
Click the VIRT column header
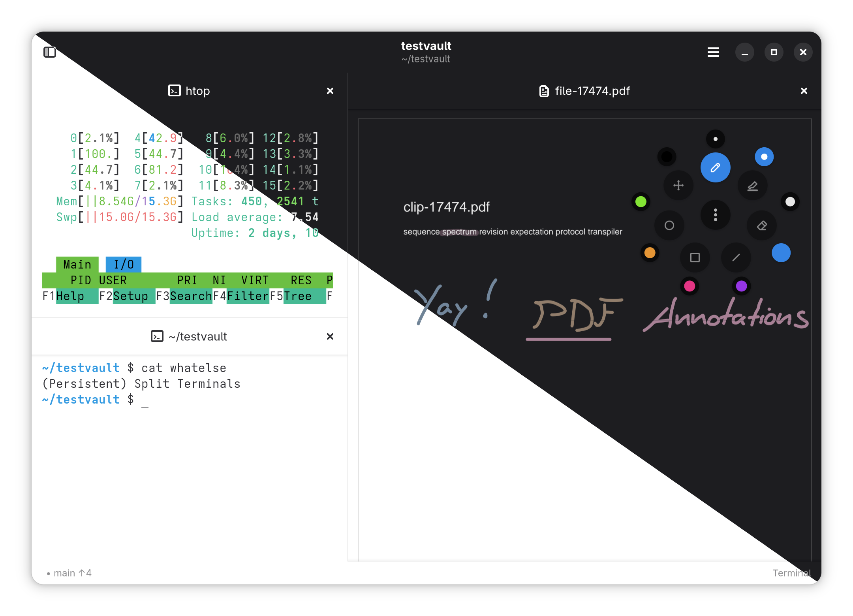click(x=255, y=280)
